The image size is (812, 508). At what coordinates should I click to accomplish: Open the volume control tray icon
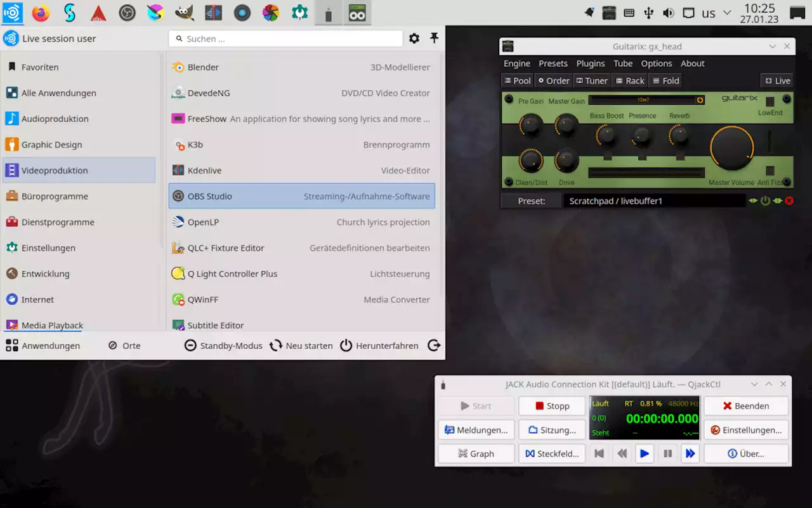click(668, 13)
